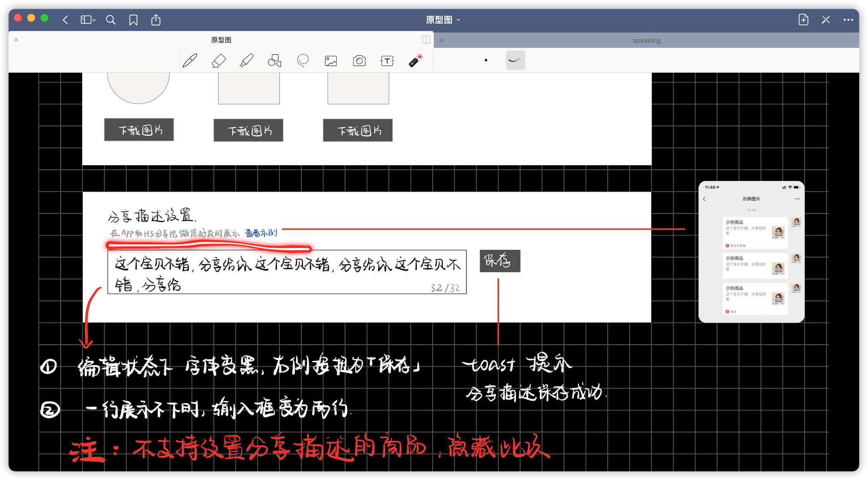Screen dimensions: 868x480
Task: Add a new page
Action: tap(803, 20)
